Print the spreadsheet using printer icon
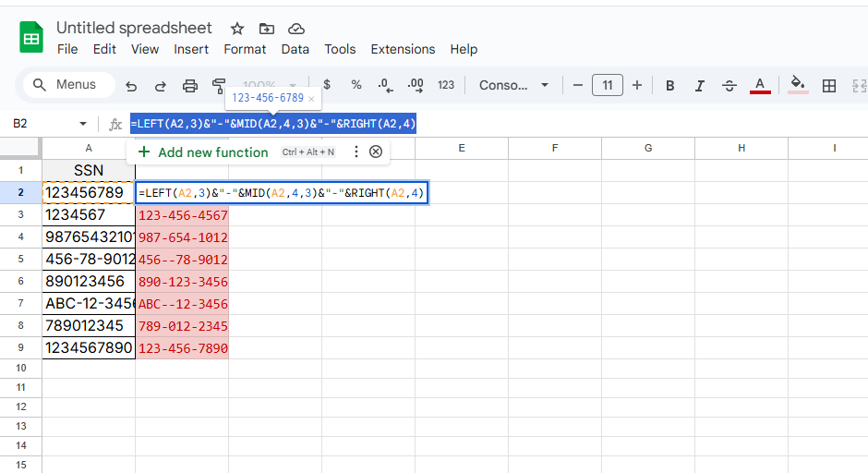Screen dimensions: 868x473 (x=190, y=86)
